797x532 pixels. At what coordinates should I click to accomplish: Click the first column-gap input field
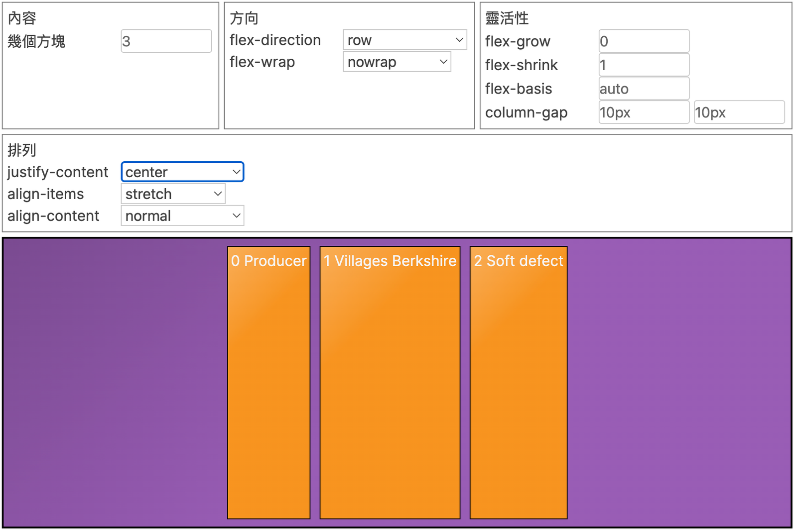point(644,112)
